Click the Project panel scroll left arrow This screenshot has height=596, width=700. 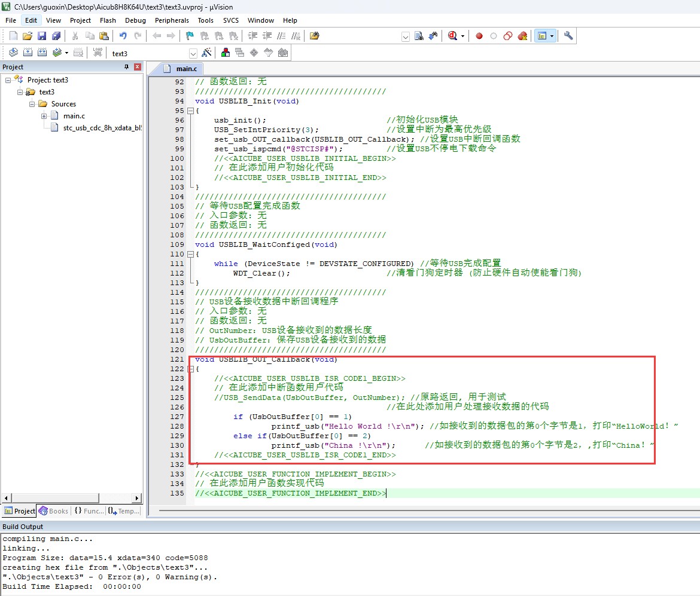pos(6,498)
